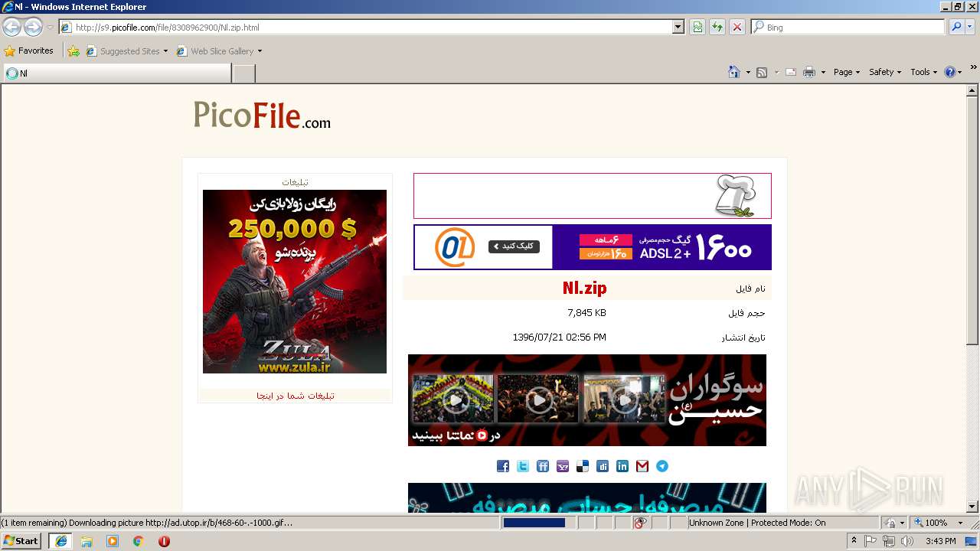Screen dimensions: 980x551
Task: Click popup blocker status bar icon
Action: click(x=640, y=523)
